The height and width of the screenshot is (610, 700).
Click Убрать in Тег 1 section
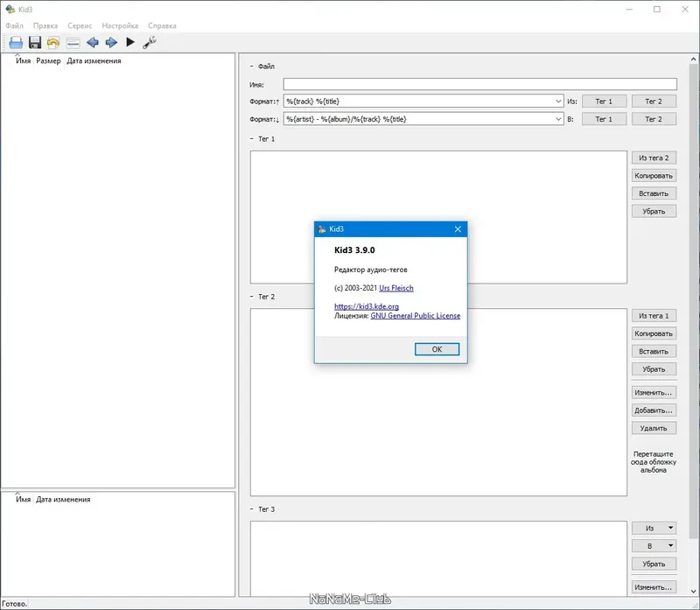(x=654, y=211)
